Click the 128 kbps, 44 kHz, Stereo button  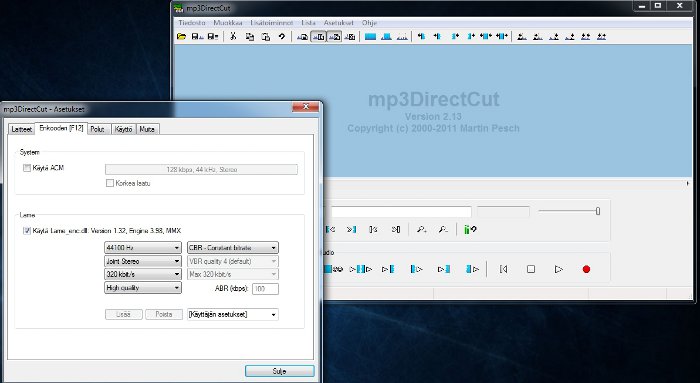(201, 170)
